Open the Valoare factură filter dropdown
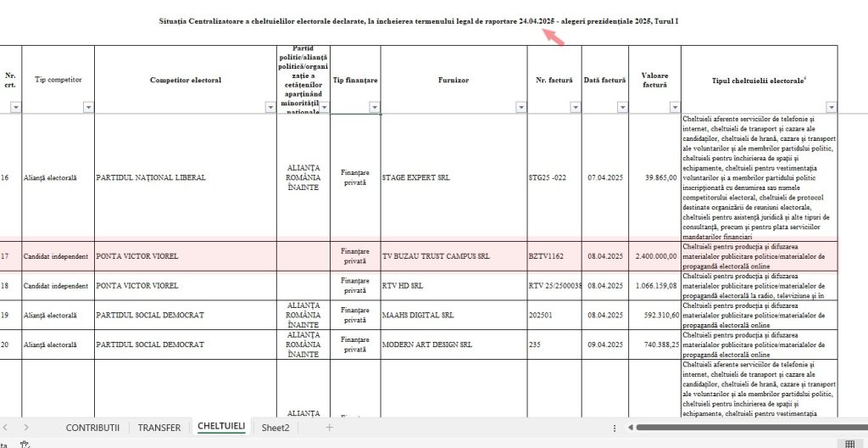The height and width of the screenshot is (448, 868). [675, 107]
